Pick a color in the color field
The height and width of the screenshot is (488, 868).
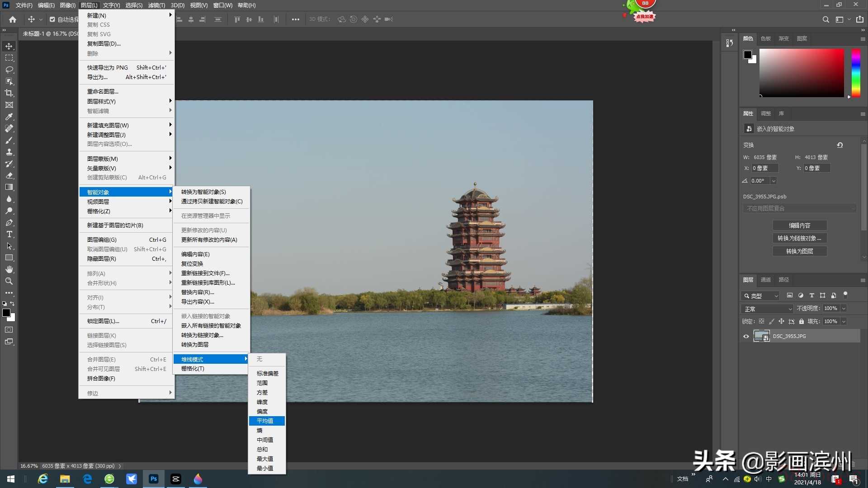(802, 73)
